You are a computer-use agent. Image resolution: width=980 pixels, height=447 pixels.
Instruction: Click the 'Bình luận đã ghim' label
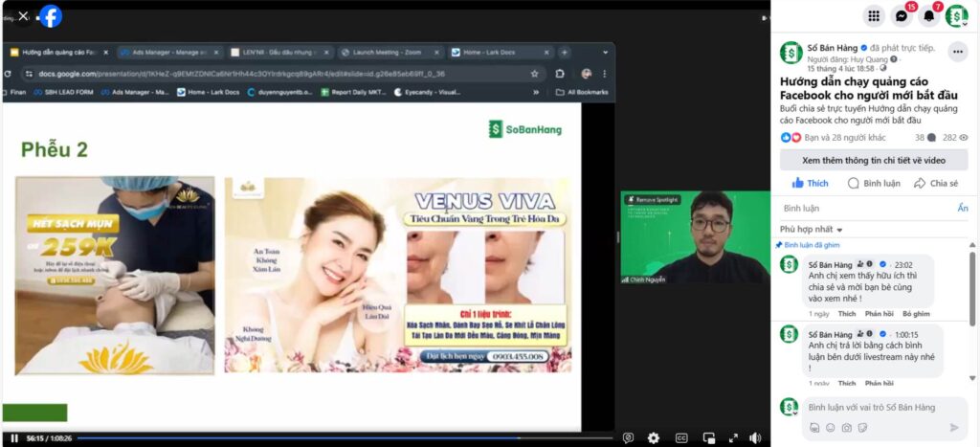pos(812,245)
